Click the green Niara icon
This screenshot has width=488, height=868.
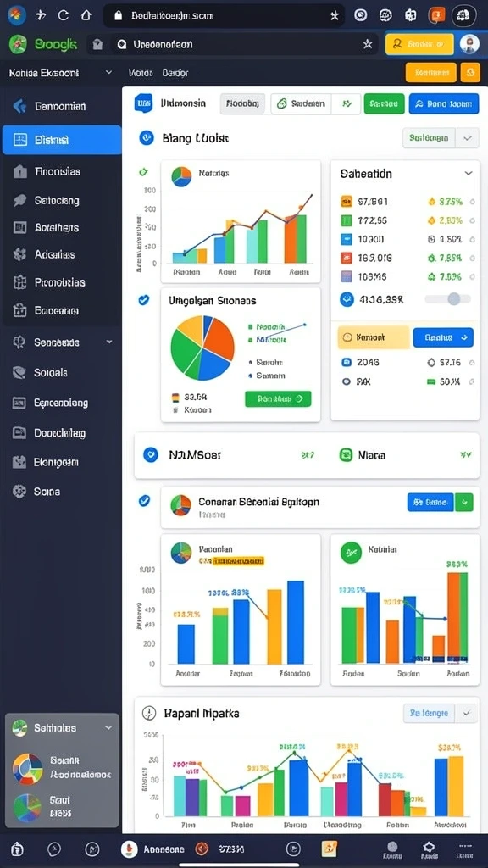click(347, 455)
